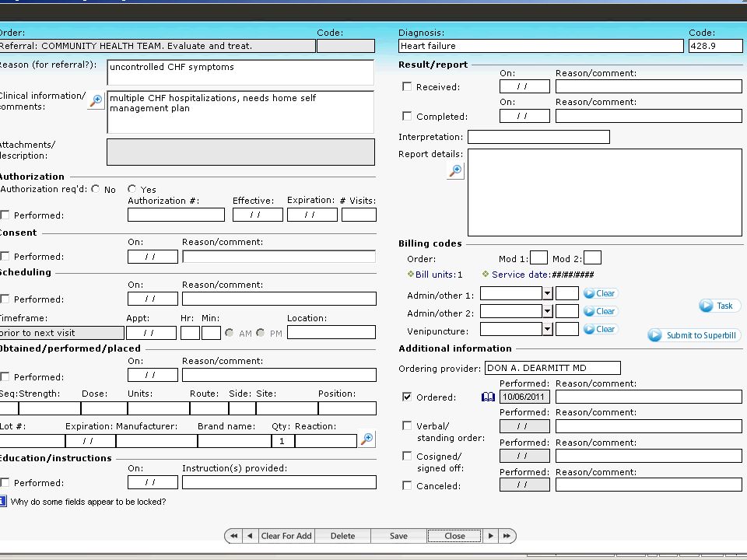Click the Qty field showing 1
This screenshot has width=747, height=560.
tap(283, 441)
